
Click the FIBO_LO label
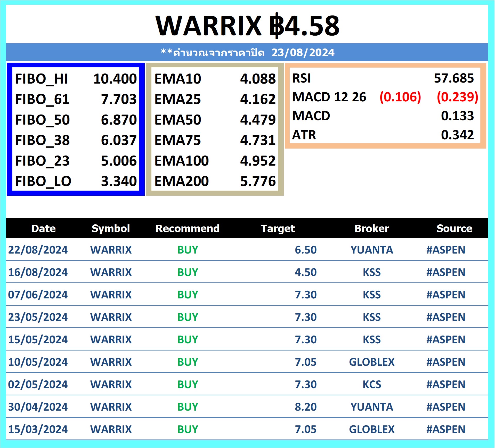pos(43,182)
